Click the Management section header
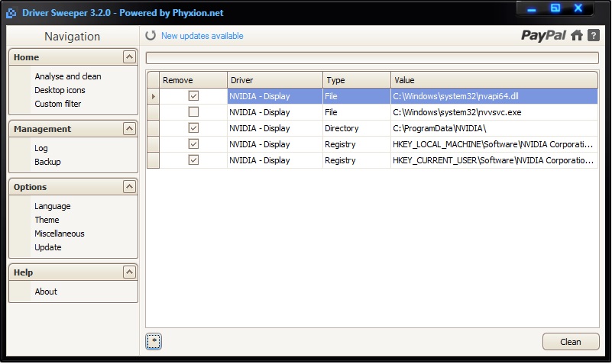Viewport: 612px width, 364px height. click(73, 129)
